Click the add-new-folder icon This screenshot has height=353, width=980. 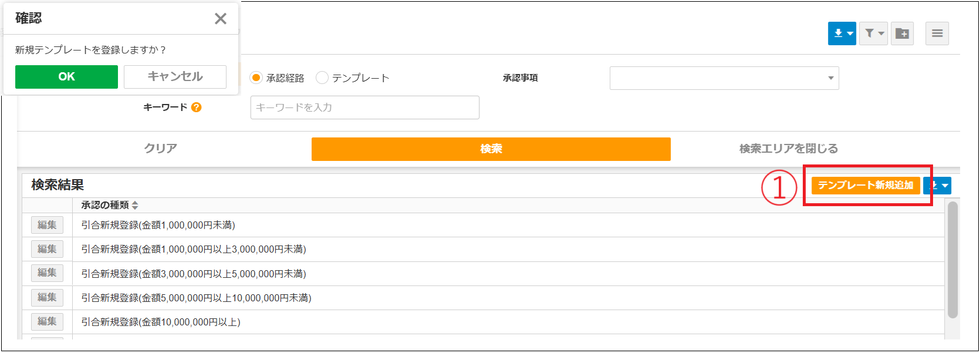click(902, 33)
